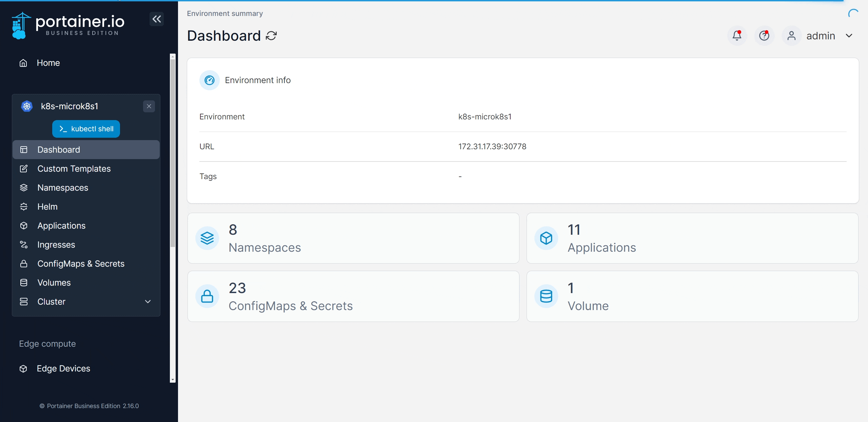
Task: Collapse the left sidebar panel
Action: click(x=156, y=19)
